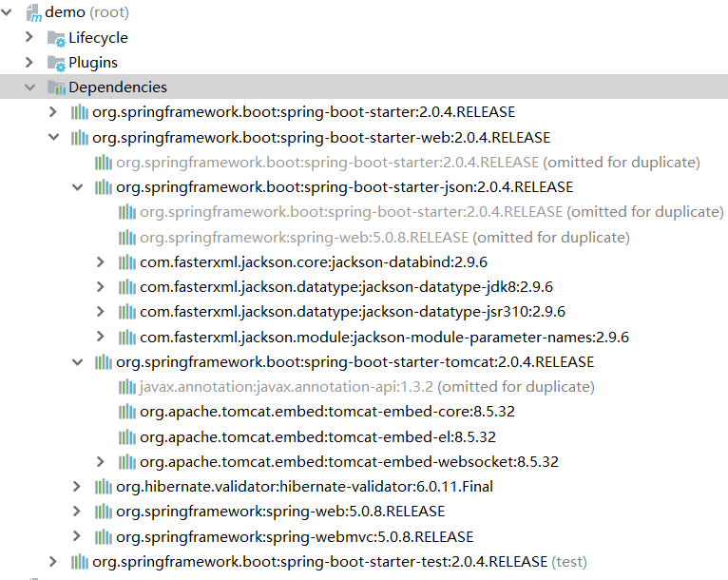Collapse the demo root node

[9, 12]
